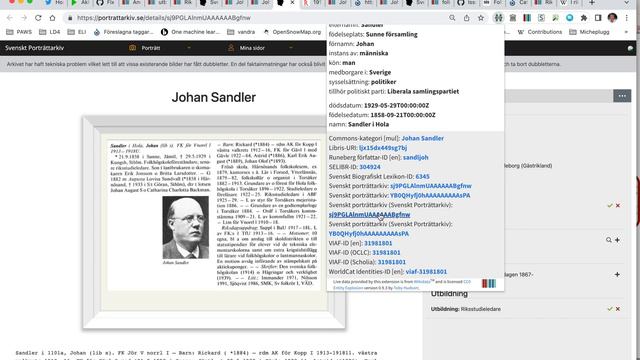Expand the Mina sidor dropdown menu
The height and width of the screenshot is (360, 640).
pos(291,48)
